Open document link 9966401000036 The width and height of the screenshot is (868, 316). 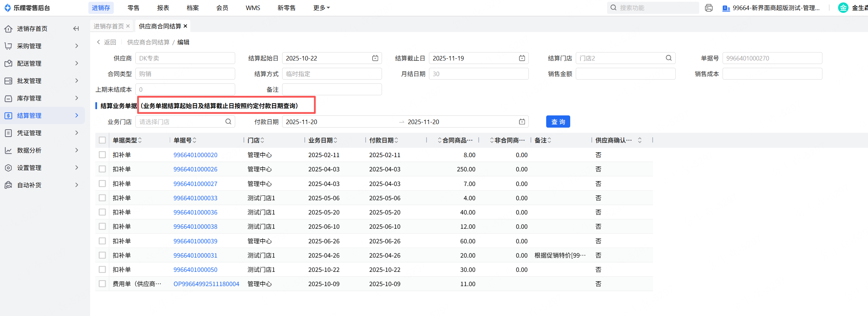pos(195,212)
